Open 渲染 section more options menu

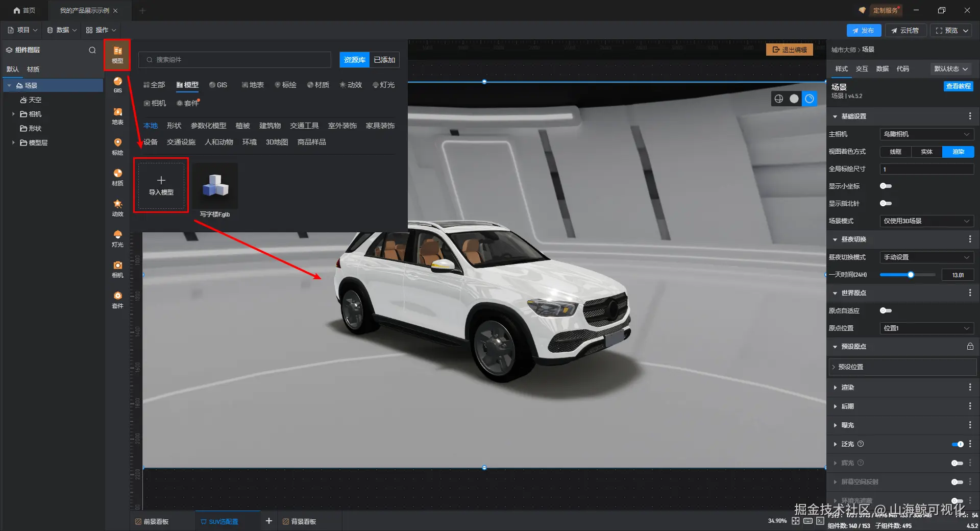coord(970,388)
